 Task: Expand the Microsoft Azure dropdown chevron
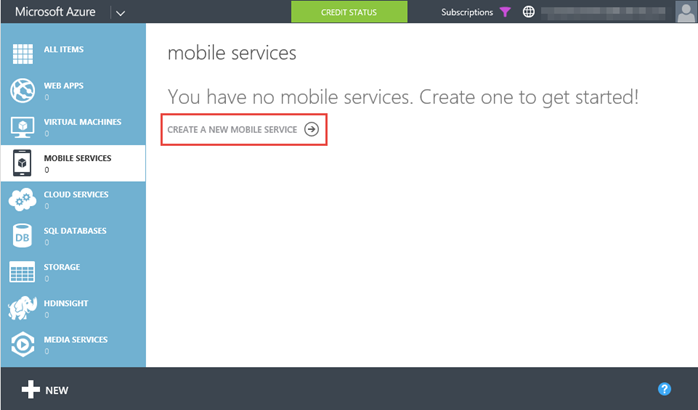(x=120, y=13)
